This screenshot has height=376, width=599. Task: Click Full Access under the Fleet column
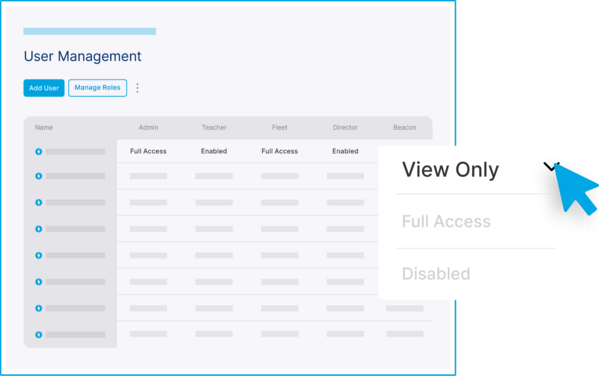pos(280,151)
